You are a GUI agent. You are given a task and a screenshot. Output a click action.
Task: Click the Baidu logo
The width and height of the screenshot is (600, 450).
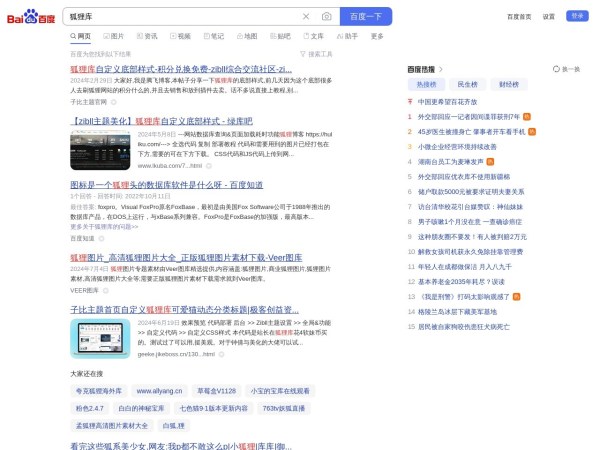point(32,17)
